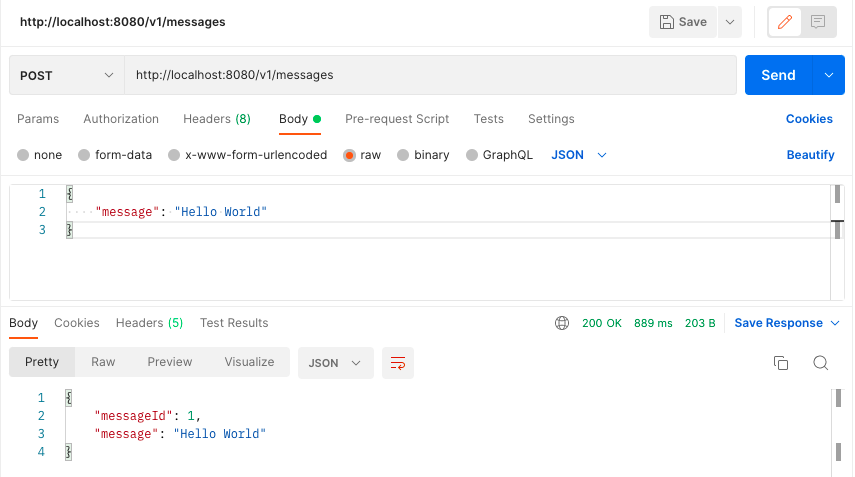
Task: Click the "Hello World" response value
Action: [220, 434]
